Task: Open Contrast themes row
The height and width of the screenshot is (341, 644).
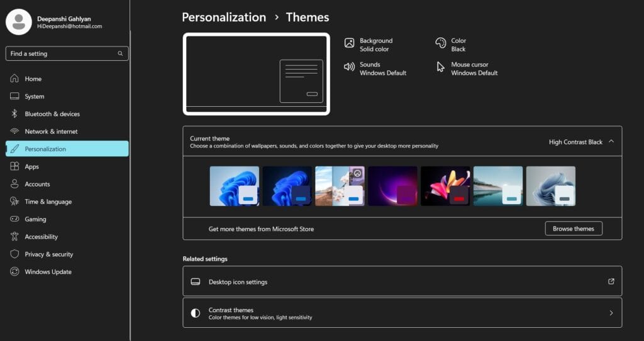Action: pyautogui.click(x=402, y=313)
